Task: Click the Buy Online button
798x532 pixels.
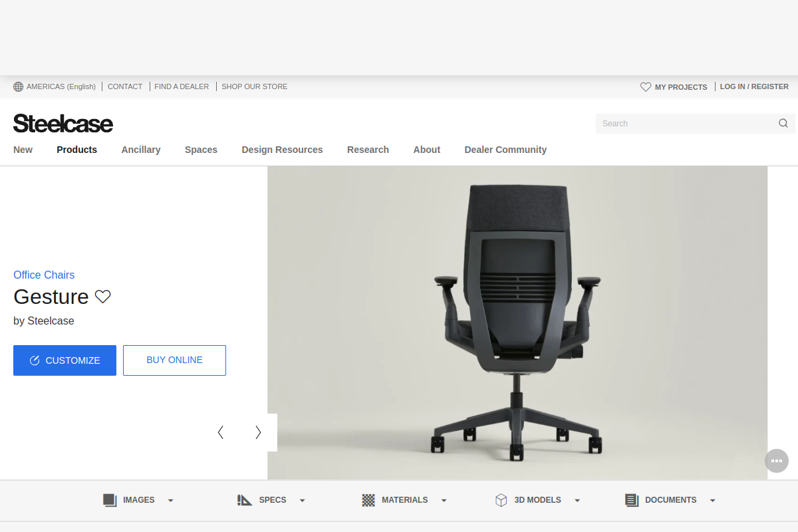Action: coord(174,360)
